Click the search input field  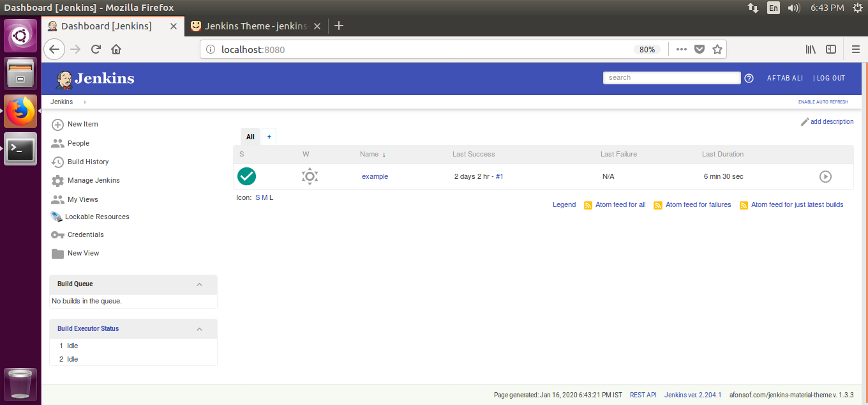click(671, 78)
